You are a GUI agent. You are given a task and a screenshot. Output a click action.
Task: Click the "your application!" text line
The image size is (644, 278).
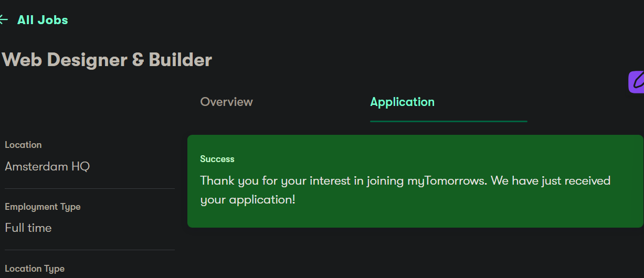pyautogui.click(x=248, y=200)
